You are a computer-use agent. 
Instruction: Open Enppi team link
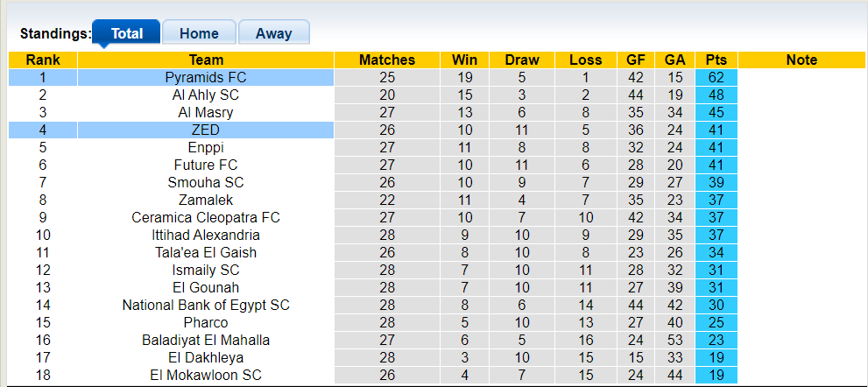[x=206, y=147]
